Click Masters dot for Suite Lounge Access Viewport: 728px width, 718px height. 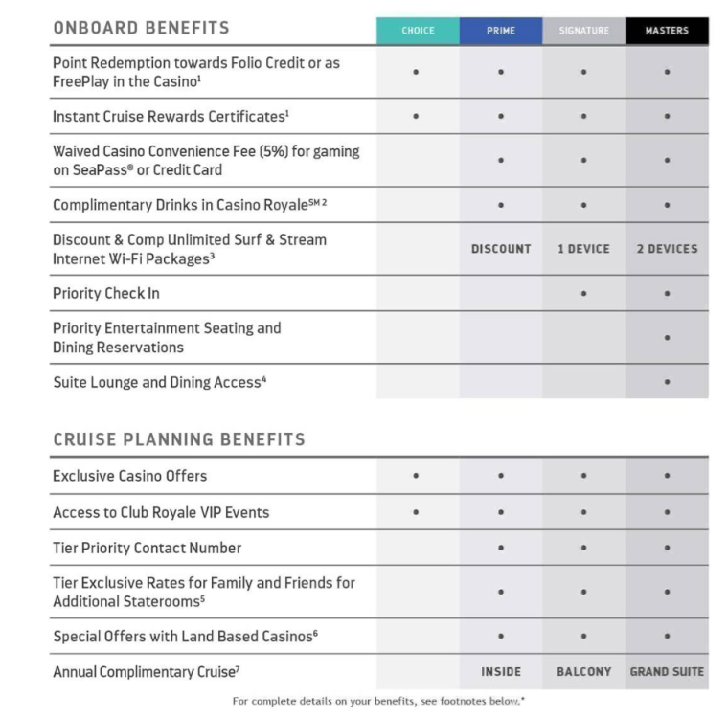pos(668,382)
